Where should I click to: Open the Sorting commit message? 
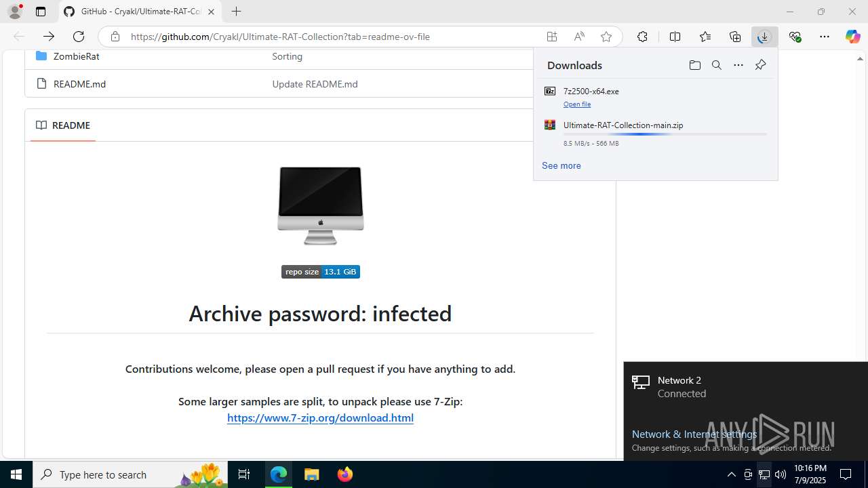(287, 56)
